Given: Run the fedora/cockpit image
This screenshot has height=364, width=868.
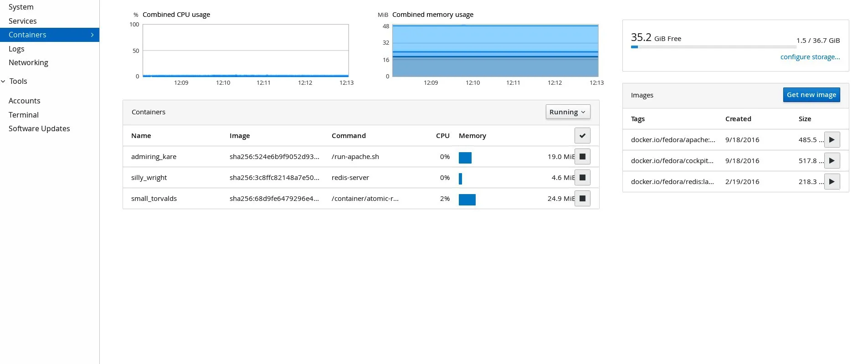Looking at the screenshot, I should click(832, 161).
